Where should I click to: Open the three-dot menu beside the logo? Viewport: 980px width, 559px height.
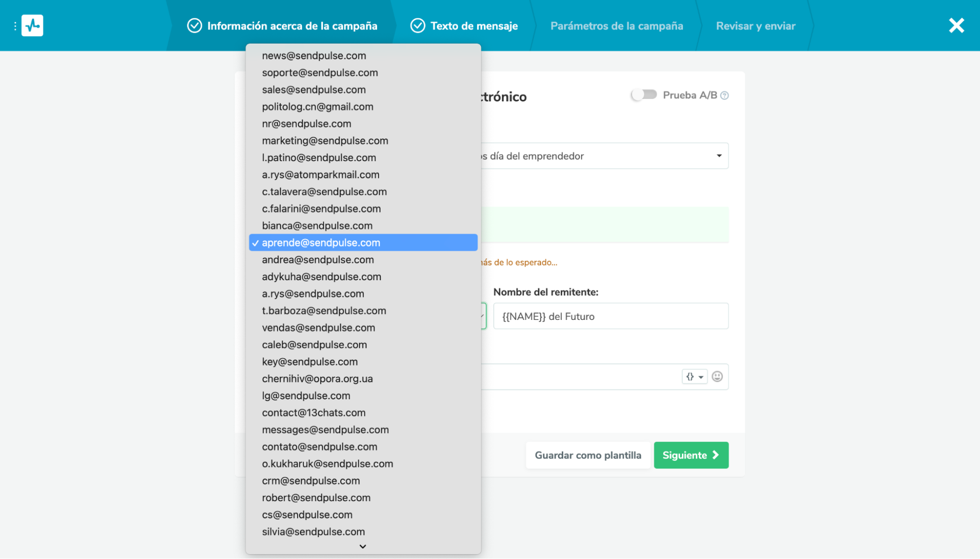pos(15,25)
